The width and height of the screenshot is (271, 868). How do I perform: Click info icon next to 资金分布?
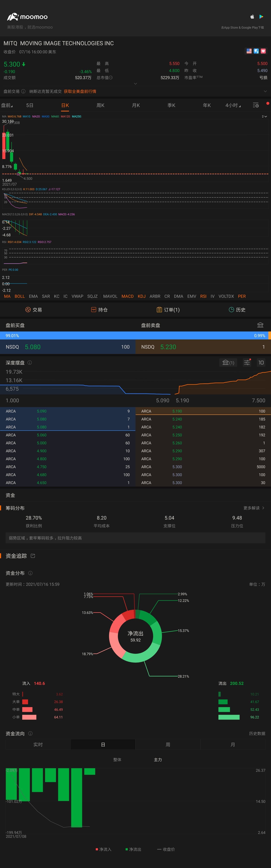(30, 573)
